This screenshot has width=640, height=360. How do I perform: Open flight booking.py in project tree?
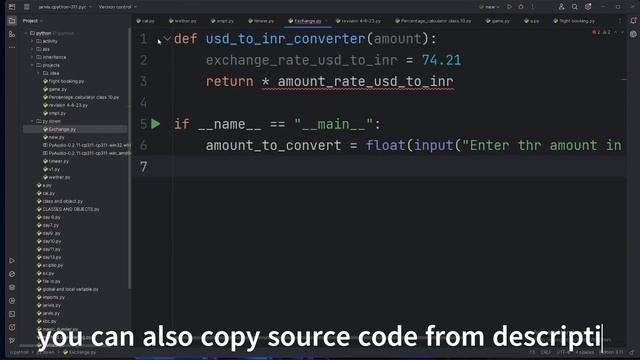63,81
